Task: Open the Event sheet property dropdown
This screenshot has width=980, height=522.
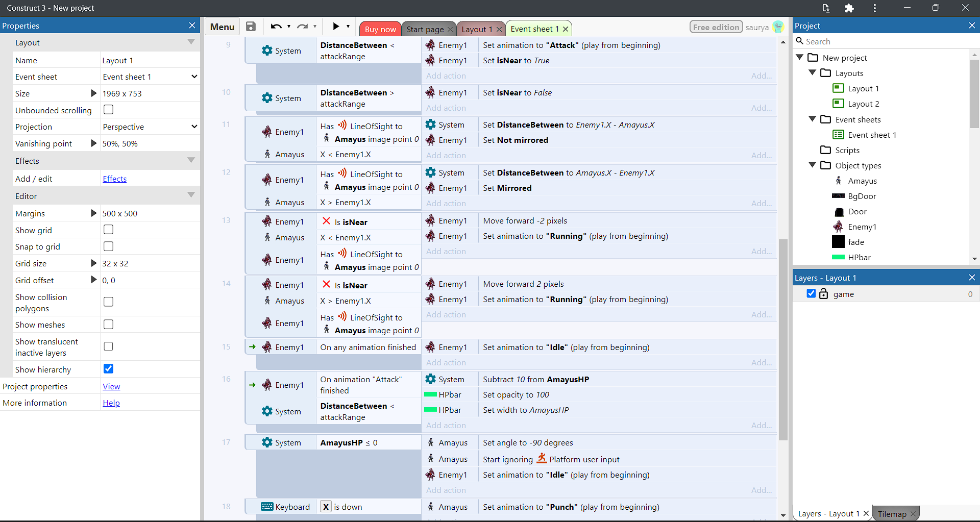Action: 150,77
